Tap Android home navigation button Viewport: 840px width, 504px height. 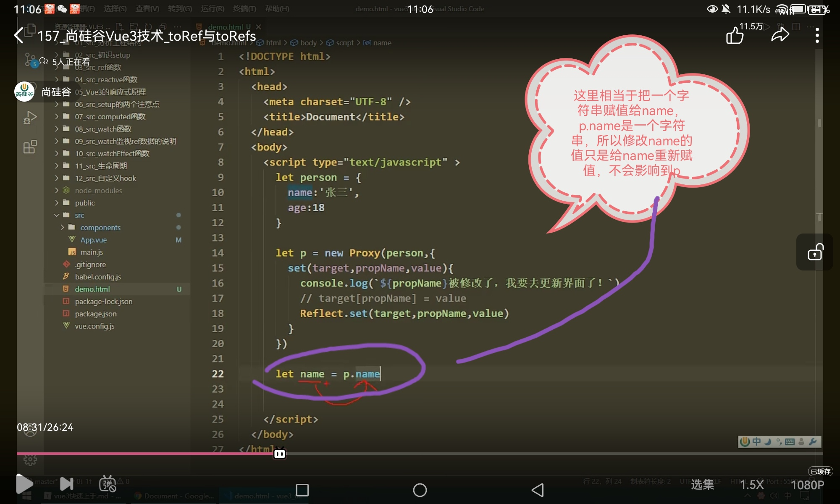[420, 490]
